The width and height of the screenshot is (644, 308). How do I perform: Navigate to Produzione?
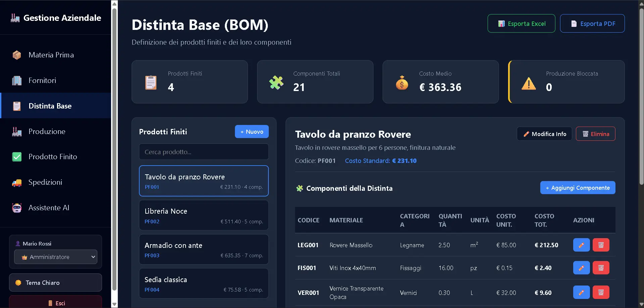[x=56, y=131]
